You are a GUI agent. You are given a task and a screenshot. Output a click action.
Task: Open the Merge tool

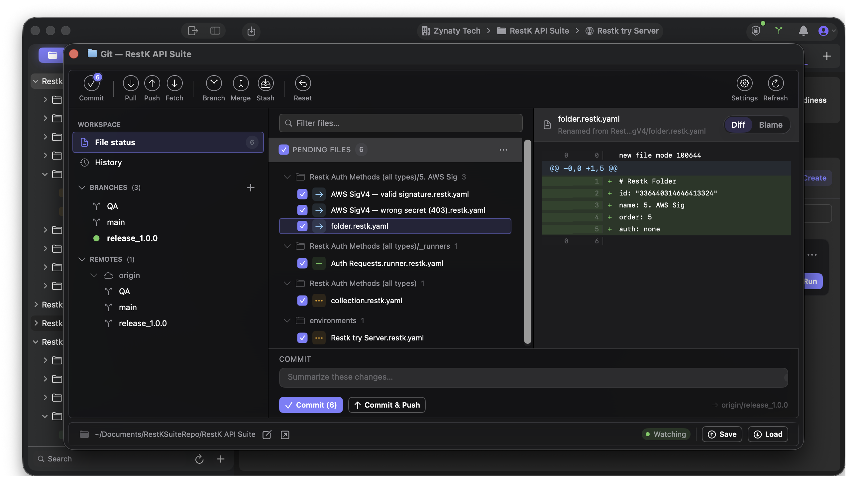pyautogui.click(x=240, y=88)
